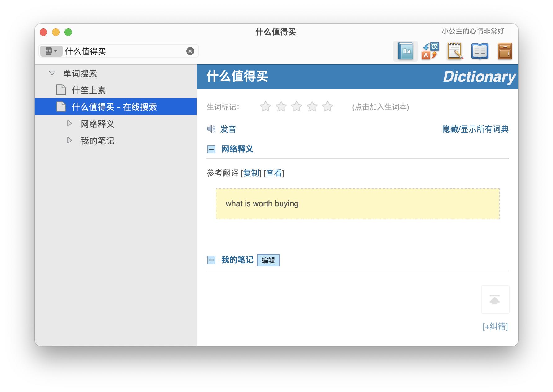This screenshot has width=553, height=392.
Task: Open the dictionary lookup panel
Action: pos(405,51)
